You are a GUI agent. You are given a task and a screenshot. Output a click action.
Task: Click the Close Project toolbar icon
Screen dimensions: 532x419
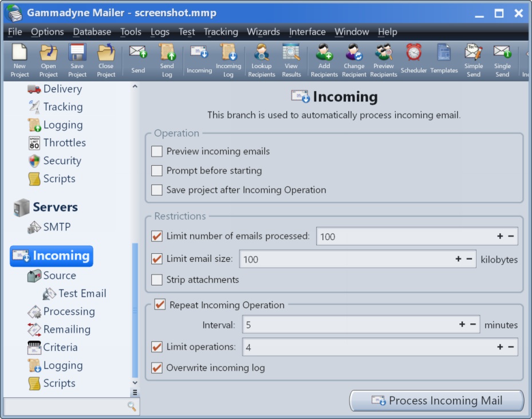[106, 60]
